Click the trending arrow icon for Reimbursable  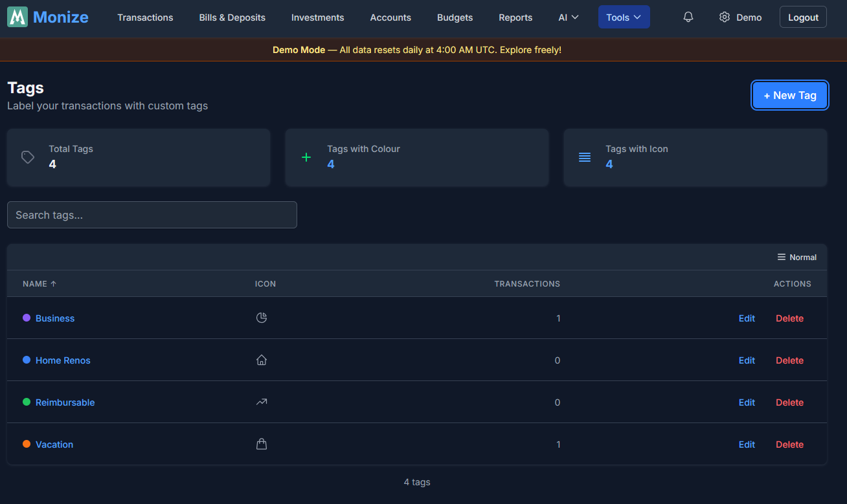point(262,402)
